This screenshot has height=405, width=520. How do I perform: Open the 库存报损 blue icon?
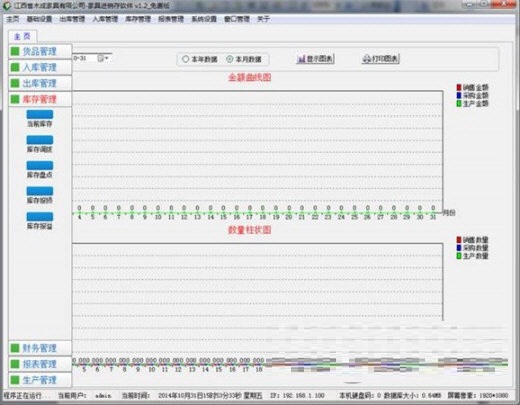40,191
